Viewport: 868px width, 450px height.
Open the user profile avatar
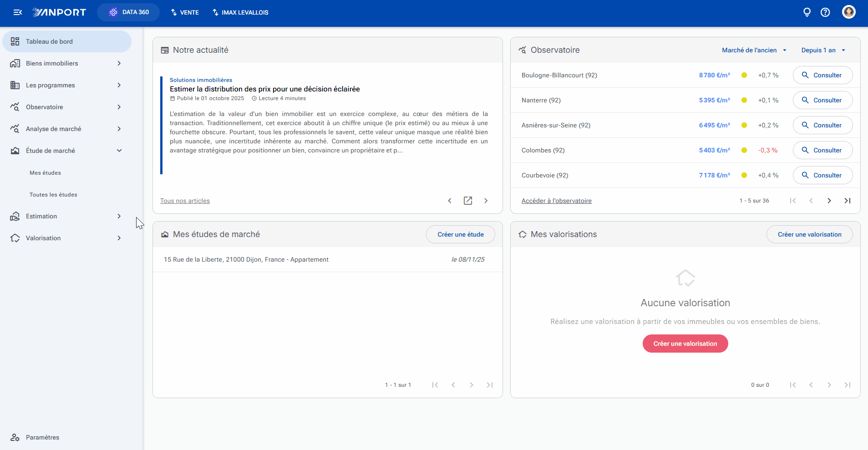tap(848, 12)
